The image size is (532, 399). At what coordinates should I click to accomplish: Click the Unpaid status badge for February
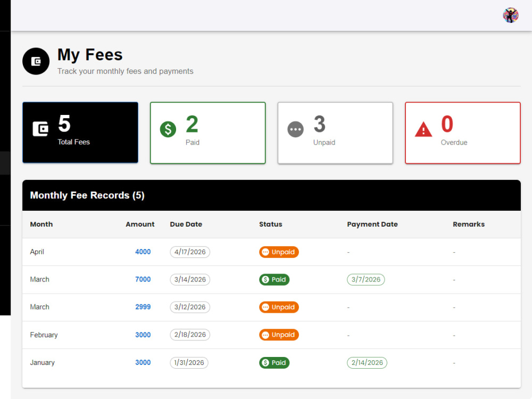(279, 335)
